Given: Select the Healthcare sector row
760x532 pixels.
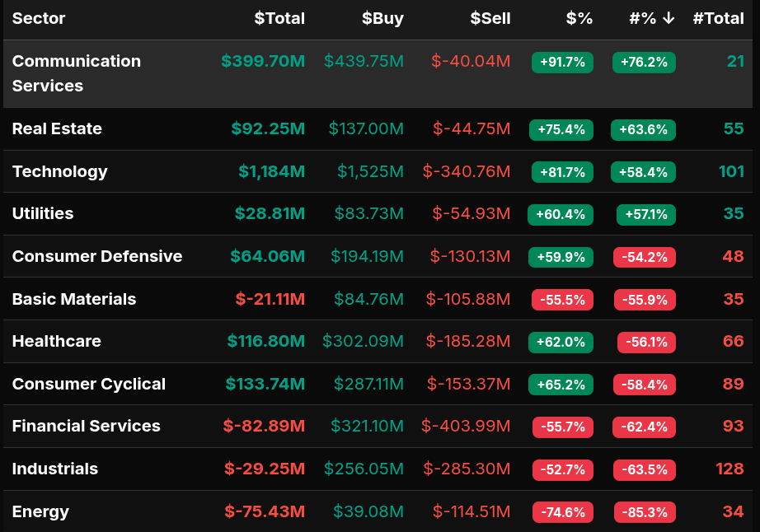Looking at the screenshot, I should 57,341.
